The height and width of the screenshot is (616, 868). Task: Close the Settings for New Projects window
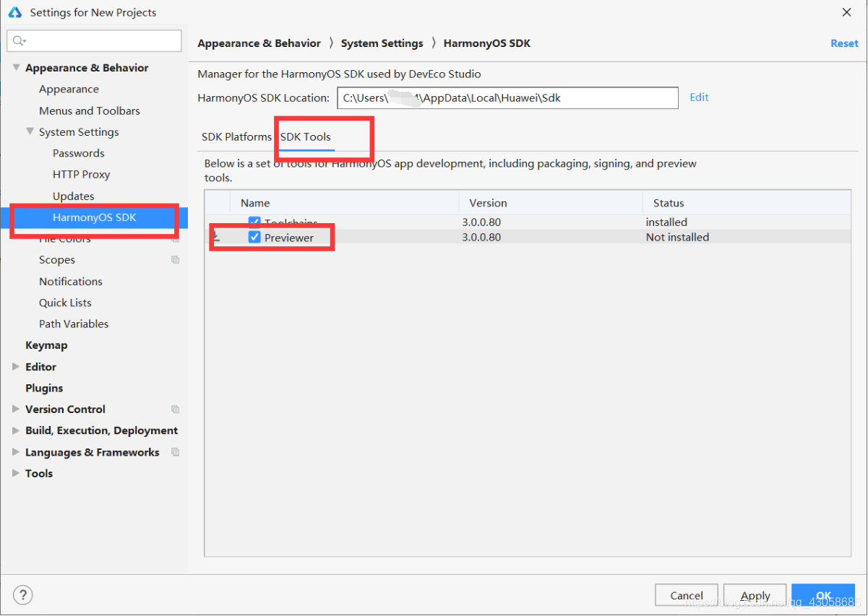click(x=846, y=12)
